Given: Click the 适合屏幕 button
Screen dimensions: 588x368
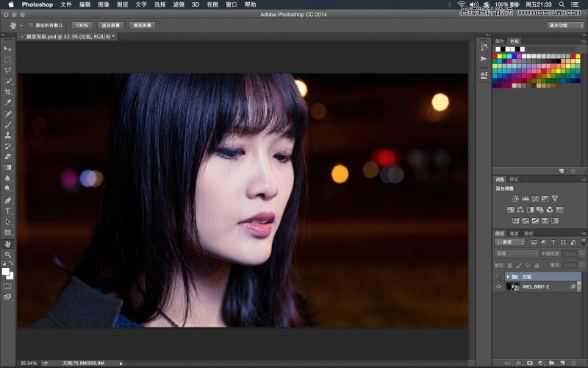Looking at the screenshot, I should (x=110, y=25).
